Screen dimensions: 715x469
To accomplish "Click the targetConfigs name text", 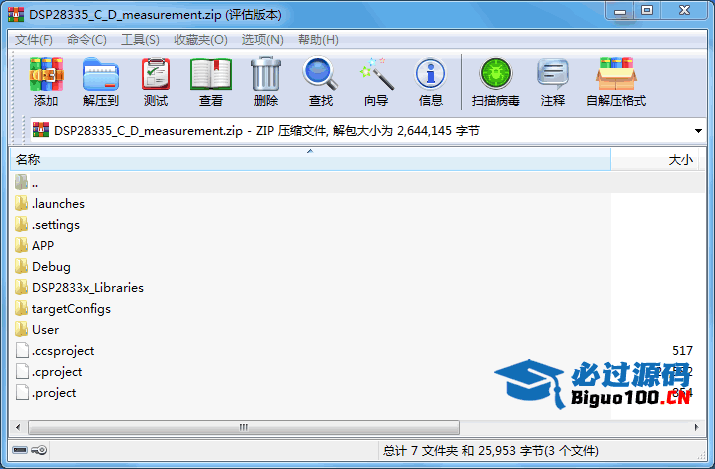I will [x=71, y=309].
